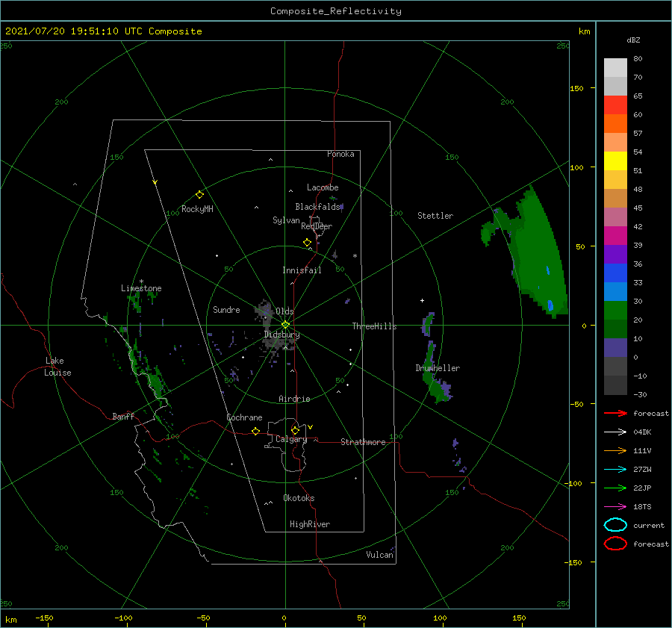Screen dimensions: 672x628
Task: Click the Okotoks town label
Action: point(299,498)
